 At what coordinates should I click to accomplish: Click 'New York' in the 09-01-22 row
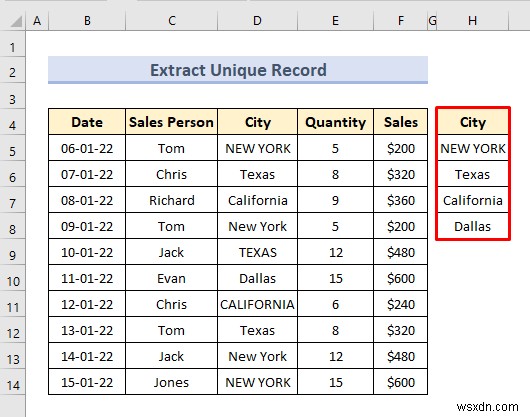[258, 226]
